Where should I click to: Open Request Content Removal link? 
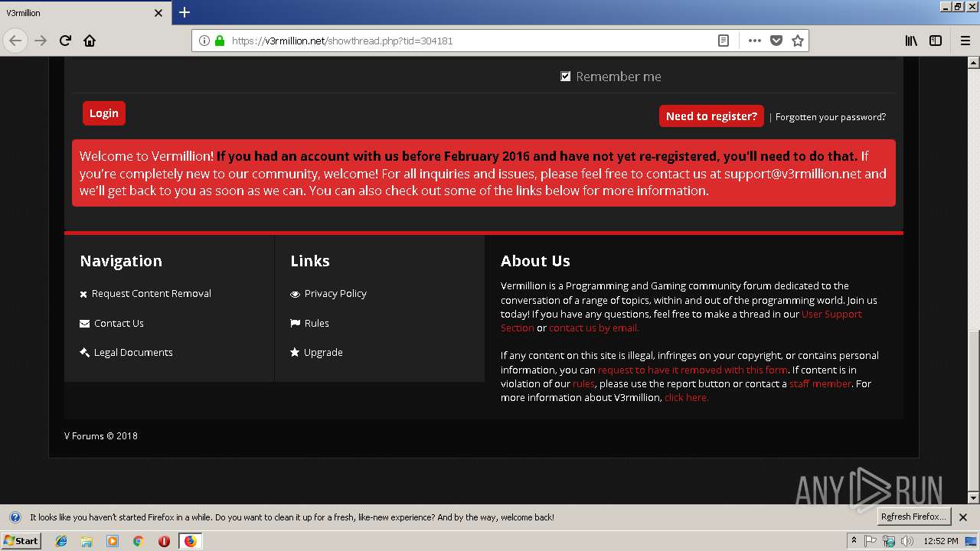(152, 294)
